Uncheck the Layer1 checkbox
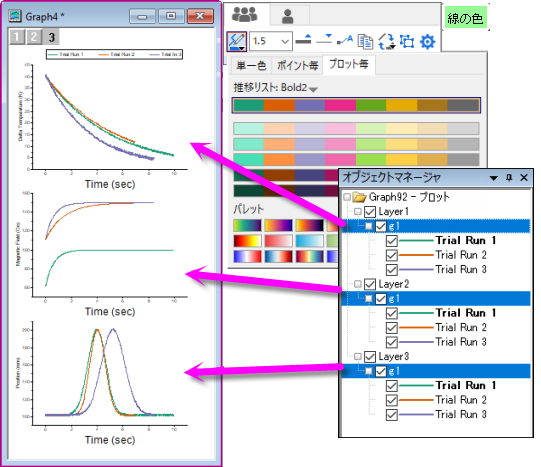541x467 pixels. coord(370,211)
